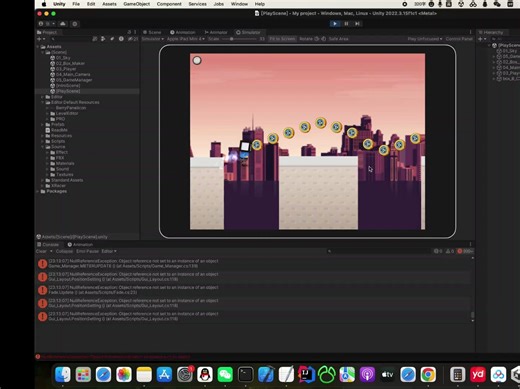
Task: Click the settings gear icon beside the cloud icon
Action: click(75, 24)
